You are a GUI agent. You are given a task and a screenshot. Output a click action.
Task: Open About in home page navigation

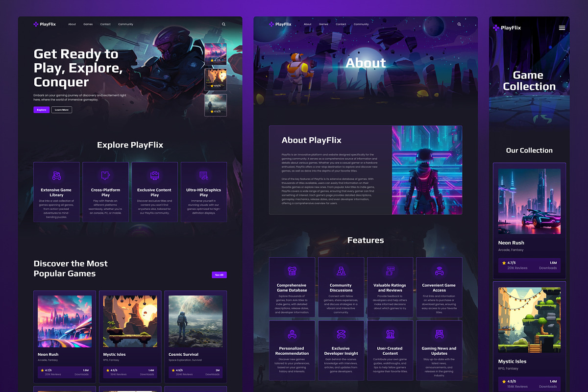pyautogui.click(x=72, y=24)
